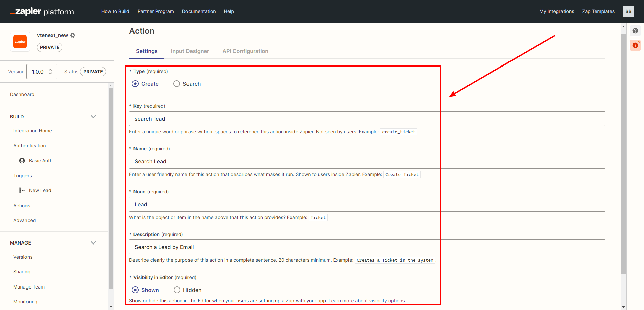Click Learn more about visibility options link
The width and height of the screenshot is (644, 310).
tap(367, 301)
